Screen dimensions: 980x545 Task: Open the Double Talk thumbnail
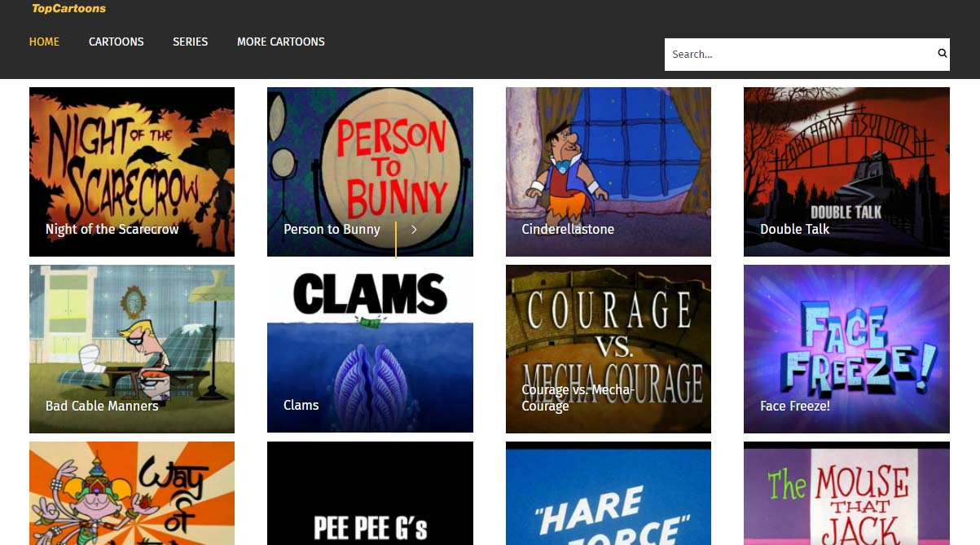(846, 172)
